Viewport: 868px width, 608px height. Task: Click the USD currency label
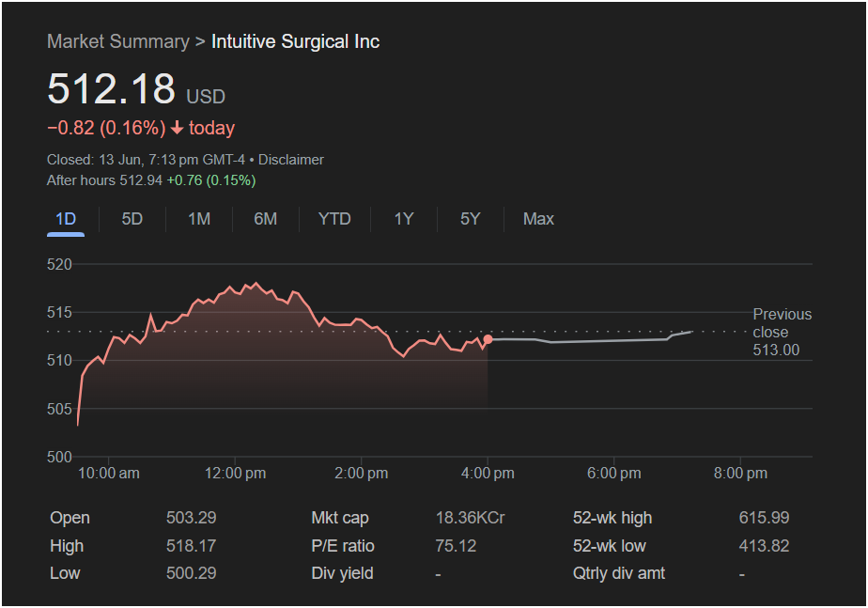[206, 97]
